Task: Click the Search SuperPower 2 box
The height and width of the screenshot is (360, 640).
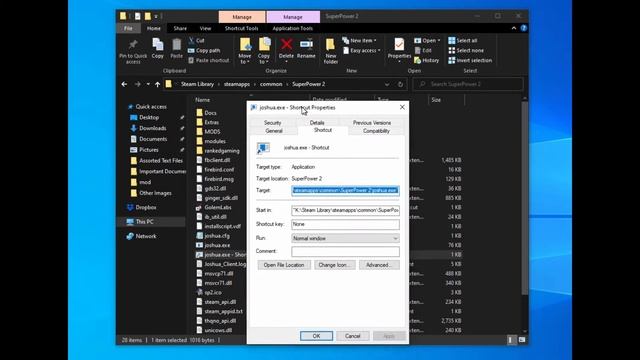Action: pyautogui.click(x=468, y=84)
